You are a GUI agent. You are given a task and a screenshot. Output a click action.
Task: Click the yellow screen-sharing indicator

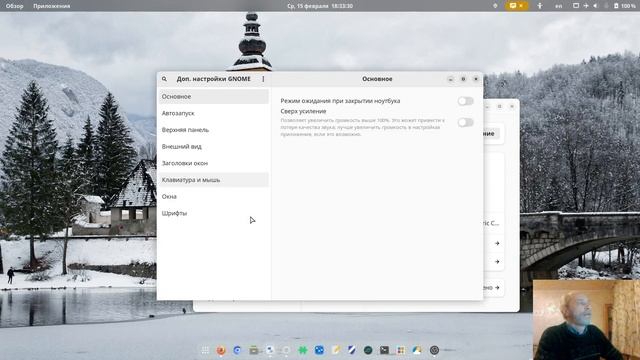point(516,6)
